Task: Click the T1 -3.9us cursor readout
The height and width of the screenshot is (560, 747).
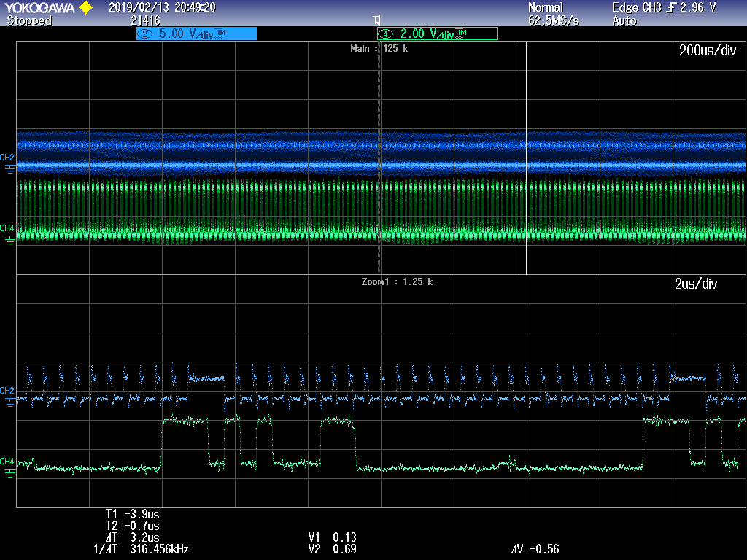Action: point(133,514)
